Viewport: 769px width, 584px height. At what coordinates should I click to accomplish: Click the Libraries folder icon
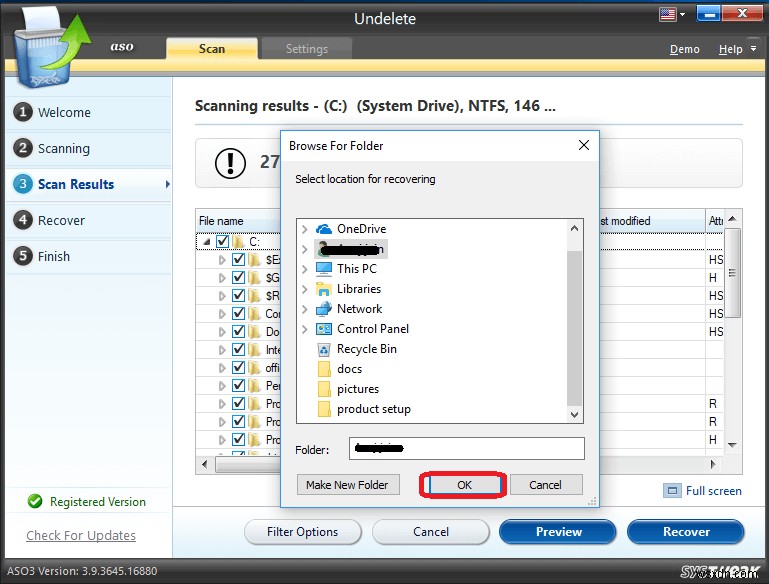[x=324, y=289]
